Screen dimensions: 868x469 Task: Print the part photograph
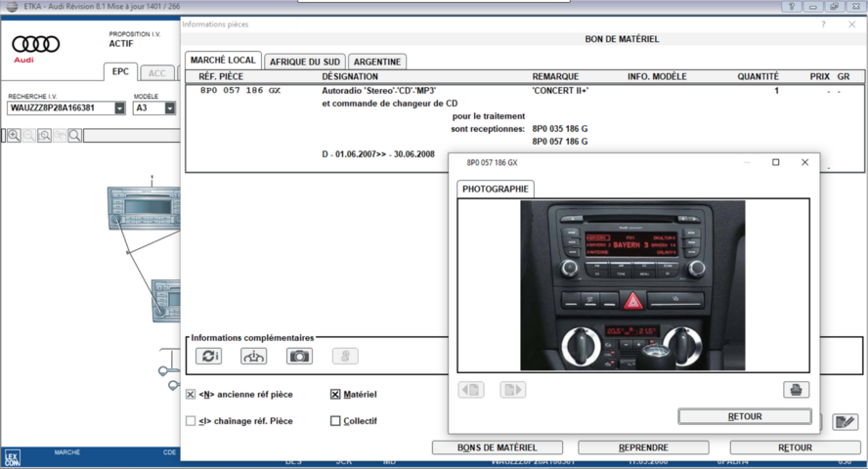click(796, 389)
